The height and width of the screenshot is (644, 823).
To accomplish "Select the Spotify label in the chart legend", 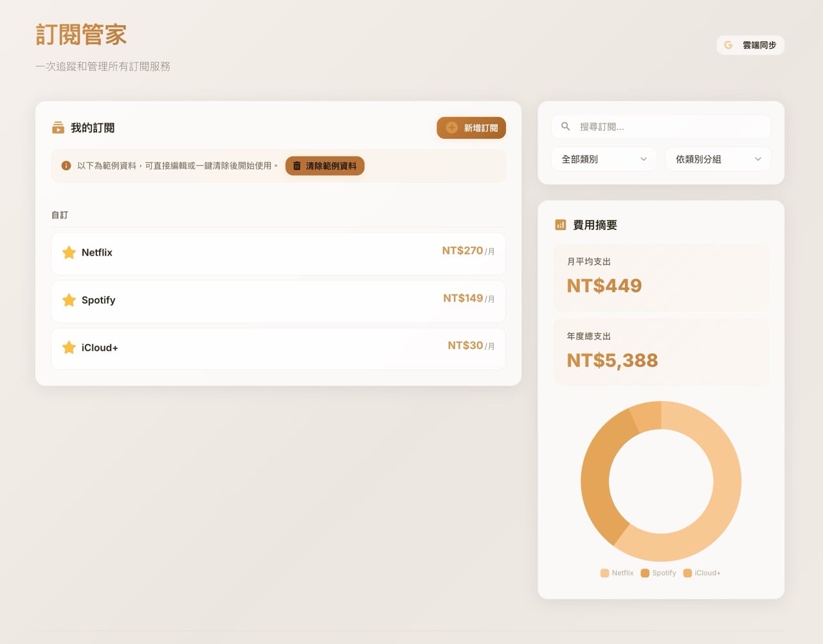I will coord(658,573).
